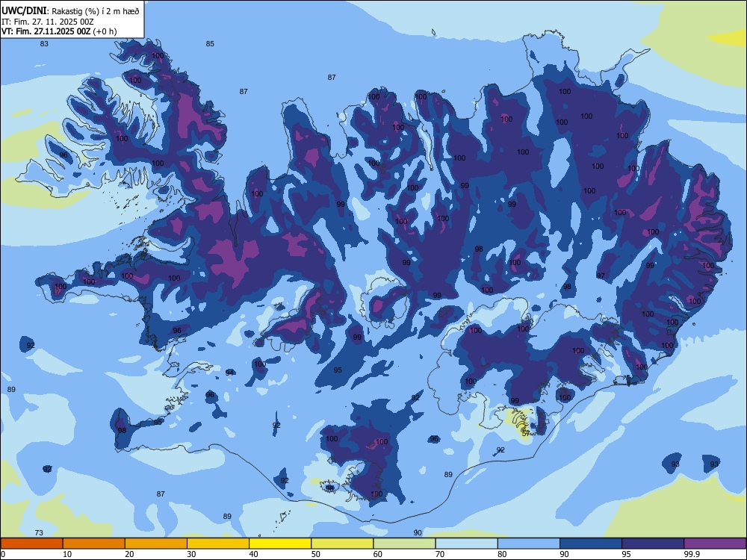Click the '97' humidity value on the map
Viewport: 747px width, 560px height.
click(x=601, y=276)
